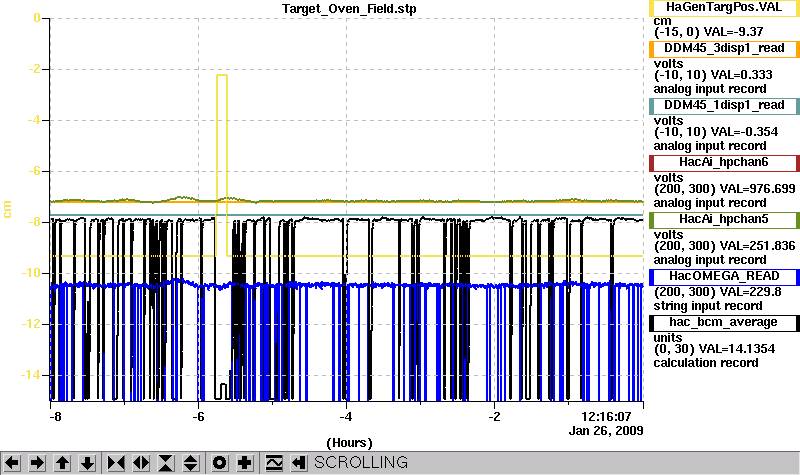Click the -2 tick label on the time axis
This screenshot has height=475, width=800.
[494, 417]
